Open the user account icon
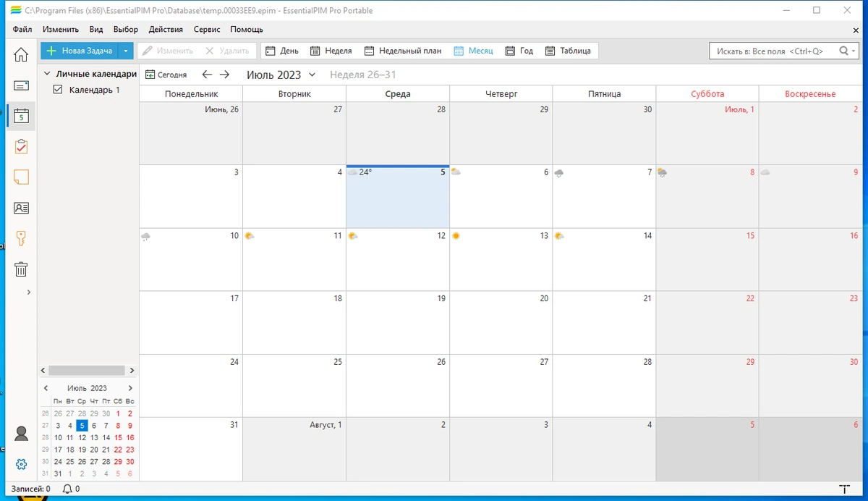 click(21, 434)
